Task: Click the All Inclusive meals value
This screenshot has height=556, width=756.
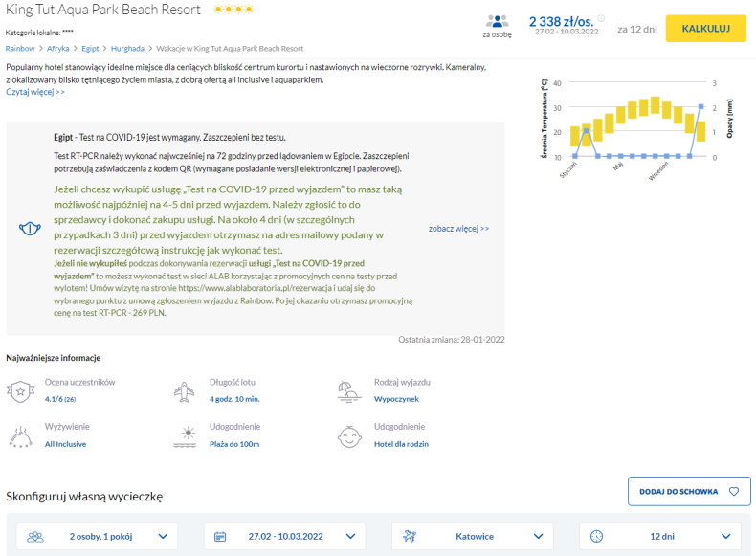Action: 66,444
